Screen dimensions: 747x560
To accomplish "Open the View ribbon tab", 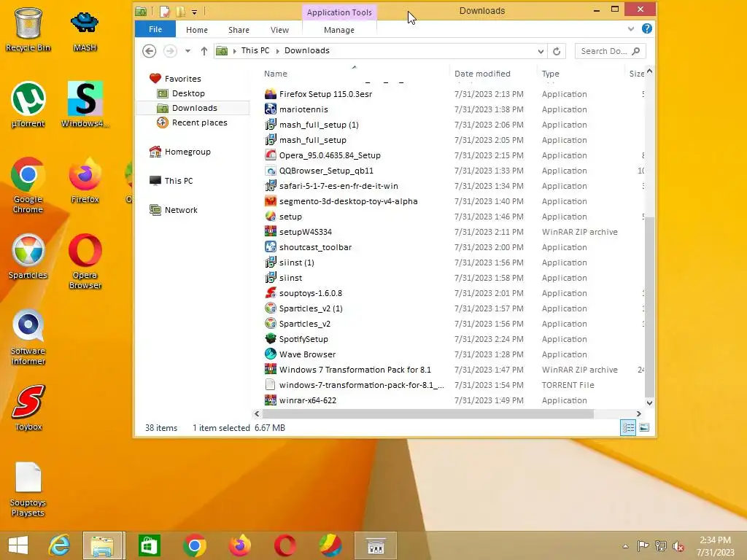I will point(279,29).
